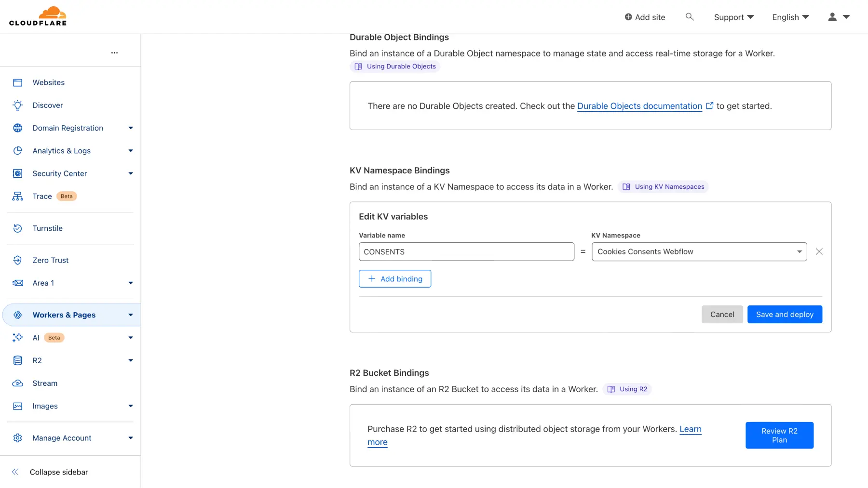Screen dimensions: 868x488
Task: Open the user account icon menu
Action: (839, 17)
